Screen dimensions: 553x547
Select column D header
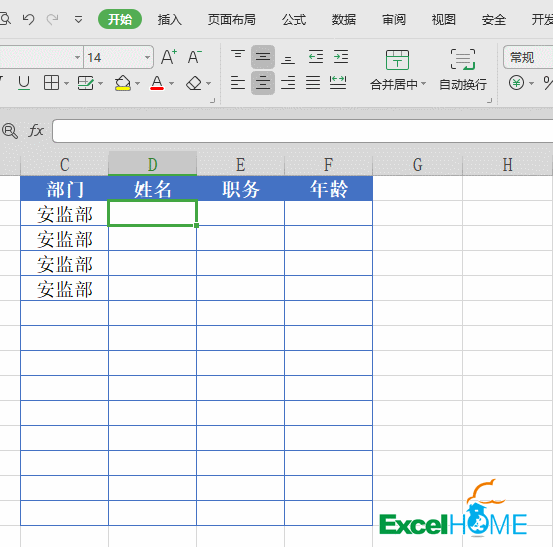click(x=152, y=164)
